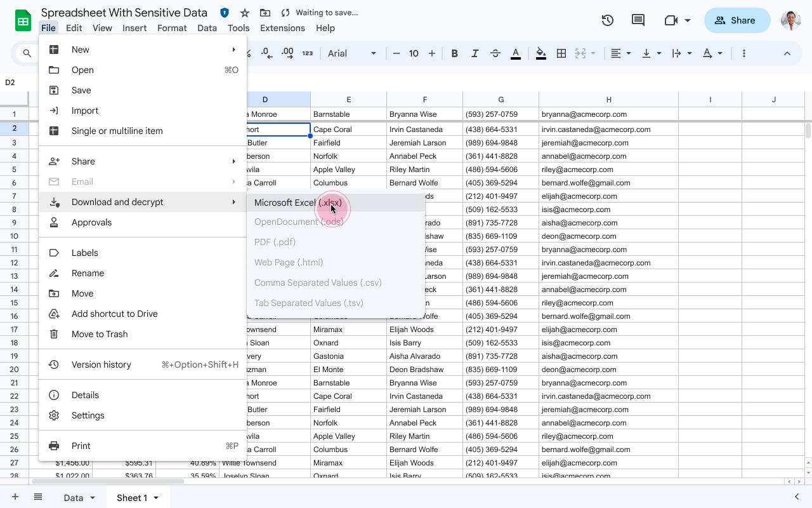Open the account avatar
The image size is (812, 508).
pyautogui.click(x=790, y=20)
